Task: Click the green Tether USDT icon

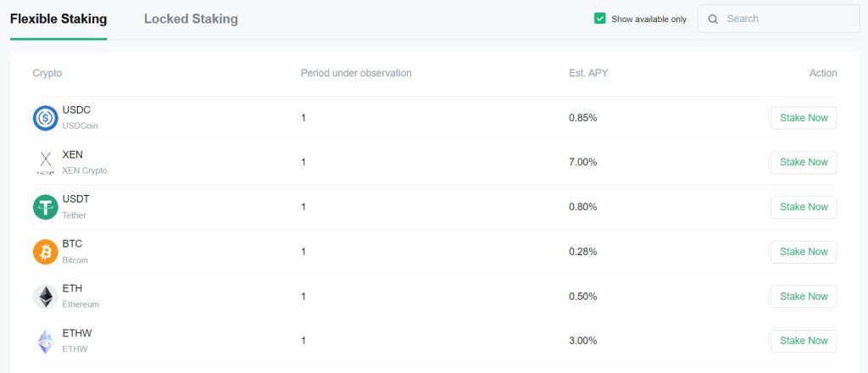Action: click(x=45, y=207)
